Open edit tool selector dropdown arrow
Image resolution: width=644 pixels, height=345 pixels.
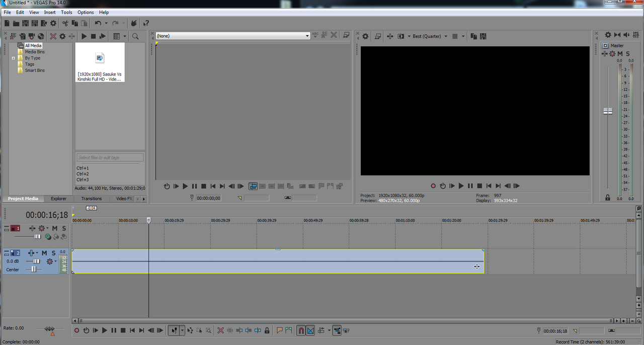click(182, 330)
